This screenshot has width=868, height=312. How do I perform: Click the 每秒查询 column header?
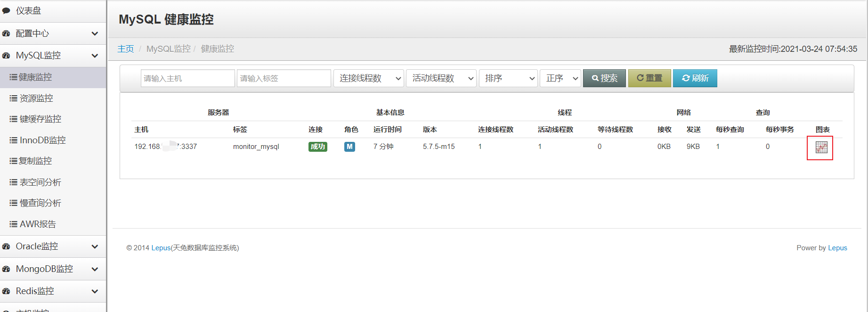[730, 130]
